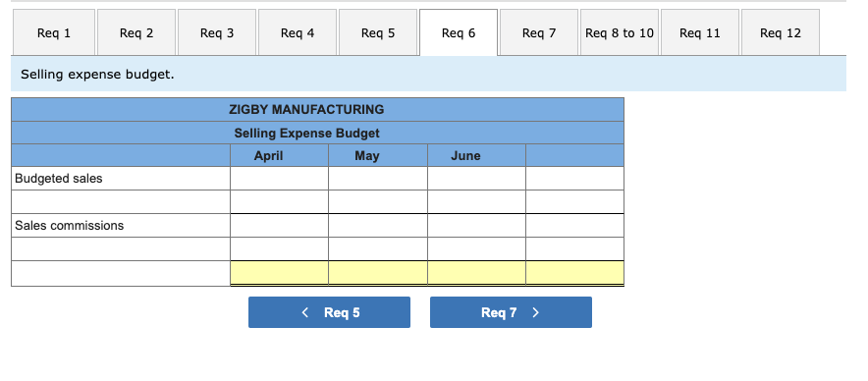Click the ZIGBY MANUFACTURING title
Image resolution: width=868 pixels, height=381 pixels.
coord(306,110)
